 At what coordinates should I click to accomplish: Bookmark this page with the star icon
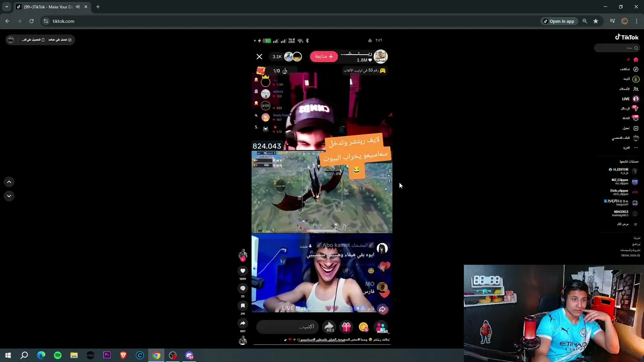[x=596, y=21]
